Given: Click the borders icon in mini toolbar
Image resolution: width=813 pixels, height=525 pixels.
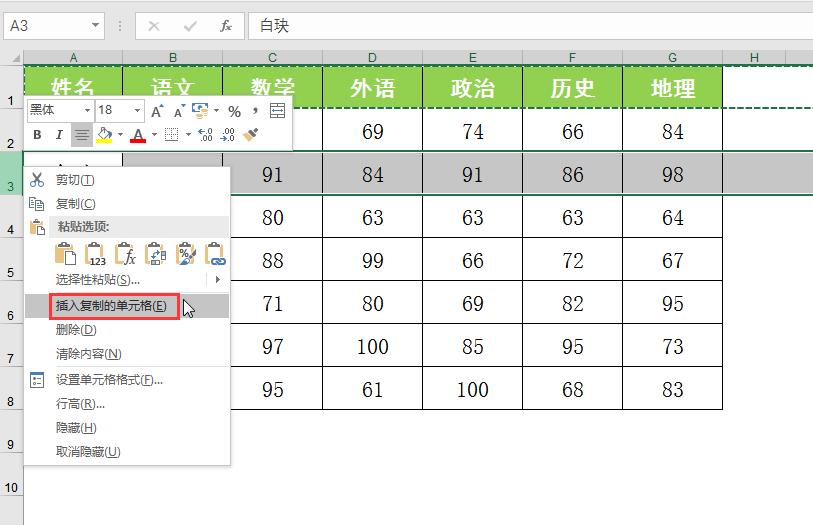Looking at the screenshot, I should [x=172, y=135].
